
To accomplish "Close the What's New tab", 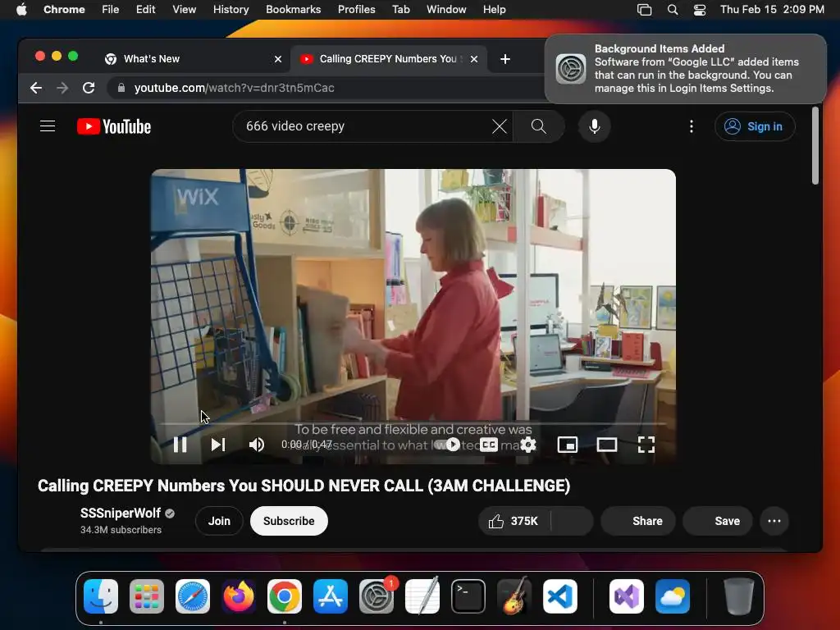I will click(x=277, y=59).
